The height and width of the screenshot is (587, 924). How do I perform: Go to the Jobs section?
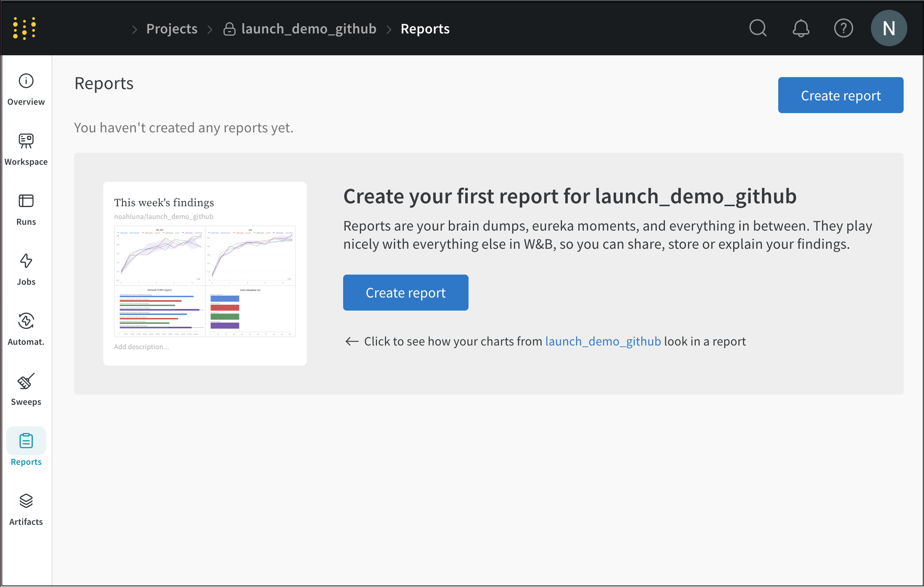click(x=26, y=269)
